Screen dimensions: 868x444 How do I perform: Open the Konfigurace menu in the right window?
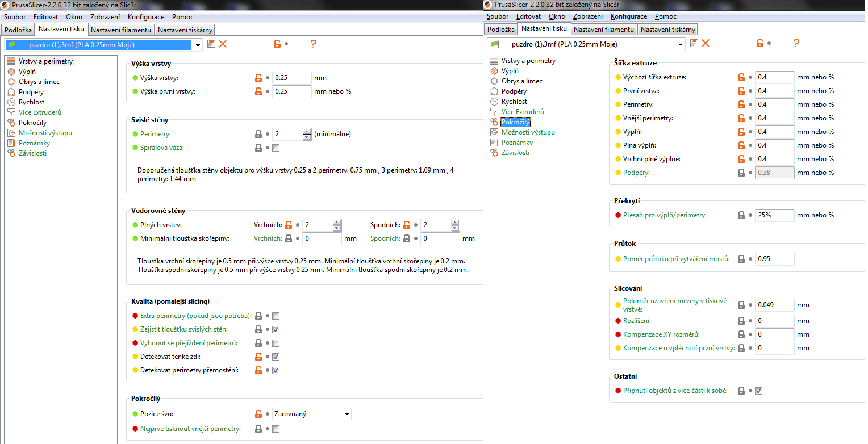[629, 16]
